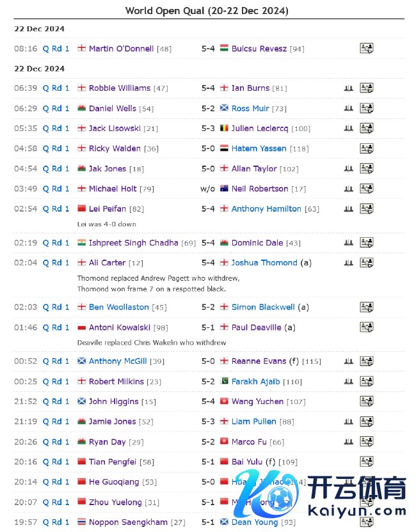View head-to-head icon in Julien Leclercq row
The width and height of the screenshot is (416, 532).
[x=348, y=129]
